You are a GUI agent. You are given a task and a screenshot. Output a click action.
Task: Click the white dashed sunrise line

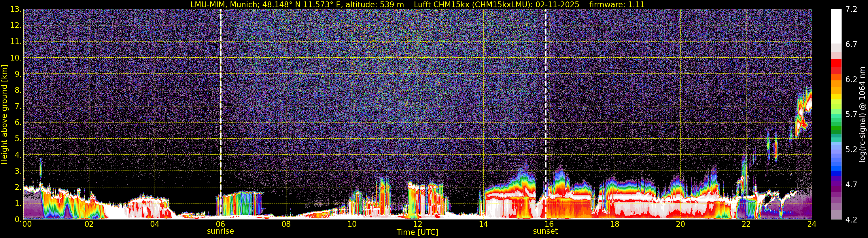tap(221, 101)
